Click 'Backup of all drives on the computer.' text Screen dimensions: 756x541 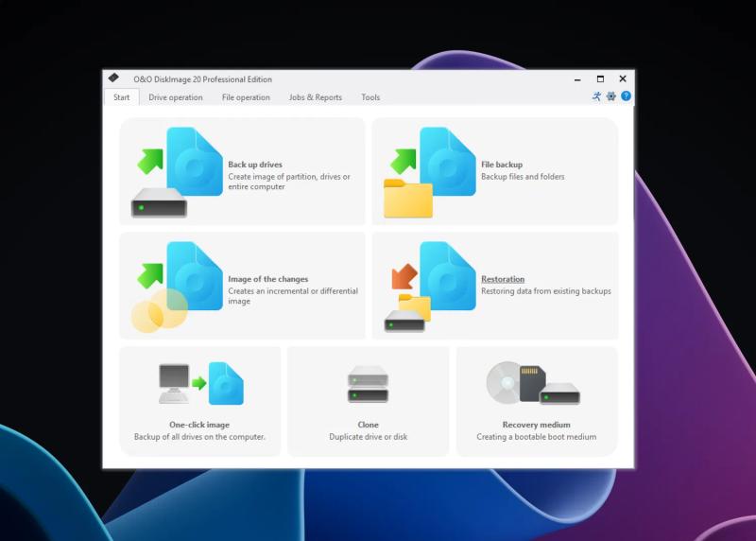point(199,437)
